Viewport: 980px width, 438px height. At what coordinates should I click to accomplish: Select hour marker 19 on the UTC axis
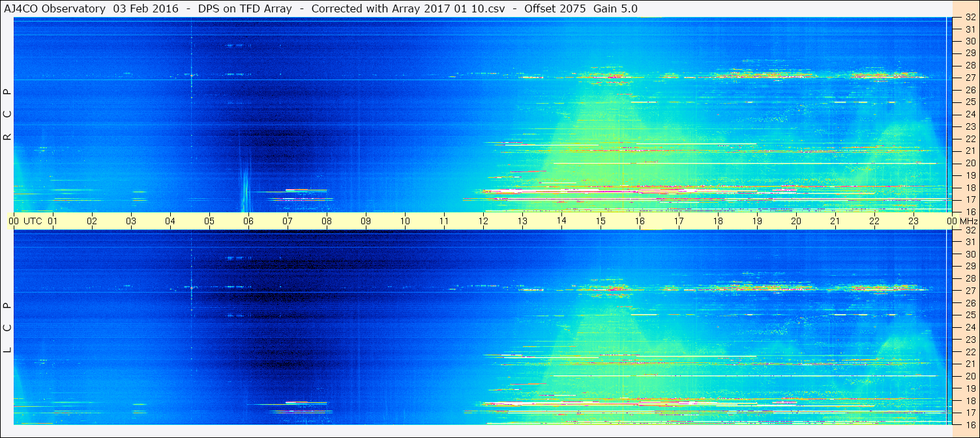[x=757, y=221]
